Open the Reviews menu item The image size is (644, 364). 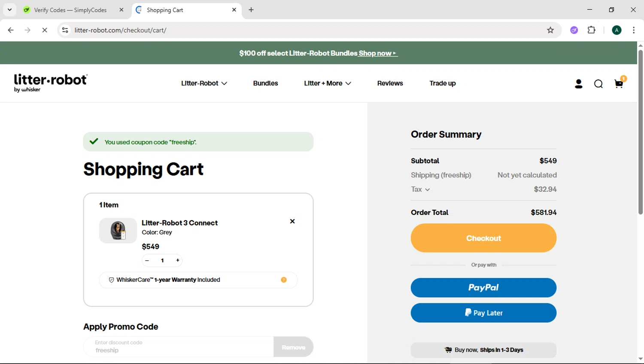(x=390, y=83)
